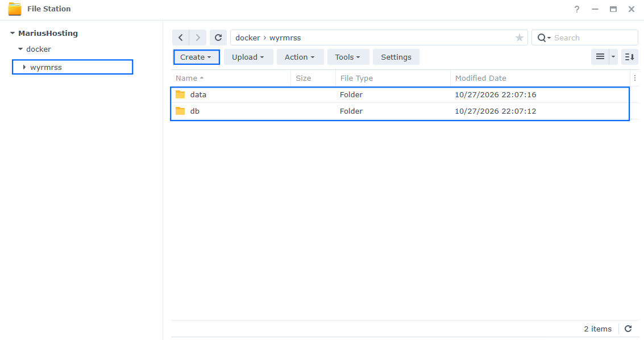Expand the wyrmrss tree node
644x340 pixels.
point(24,67)
